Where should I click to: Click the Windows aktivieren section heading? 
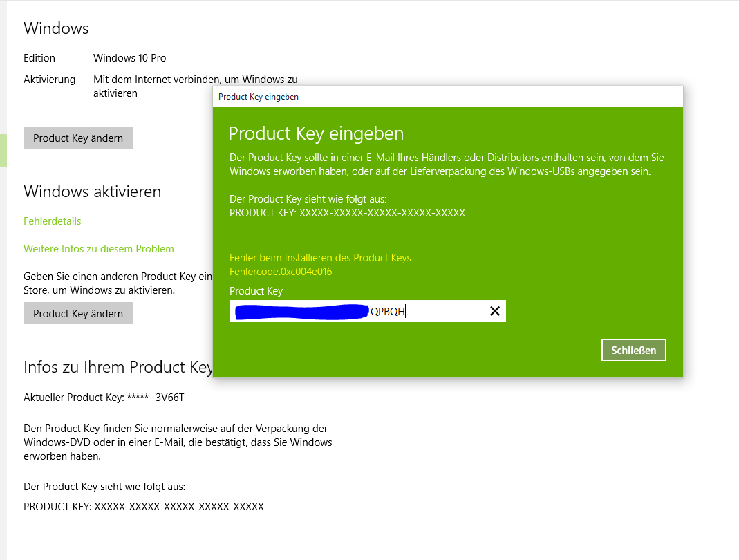click(93, 192)
